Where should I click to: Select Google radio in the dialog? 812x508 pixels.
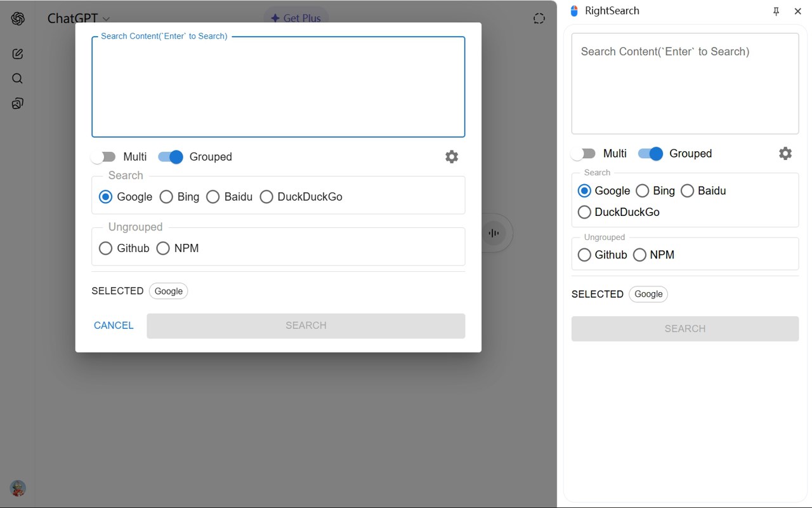click(x=106, y=197)
